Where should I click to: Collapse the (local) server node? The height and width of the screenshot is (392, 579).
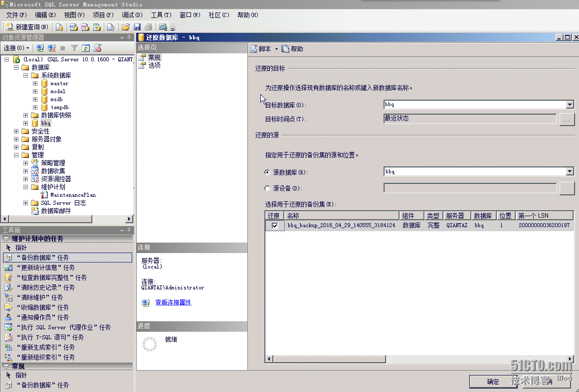tap(6, 59)
